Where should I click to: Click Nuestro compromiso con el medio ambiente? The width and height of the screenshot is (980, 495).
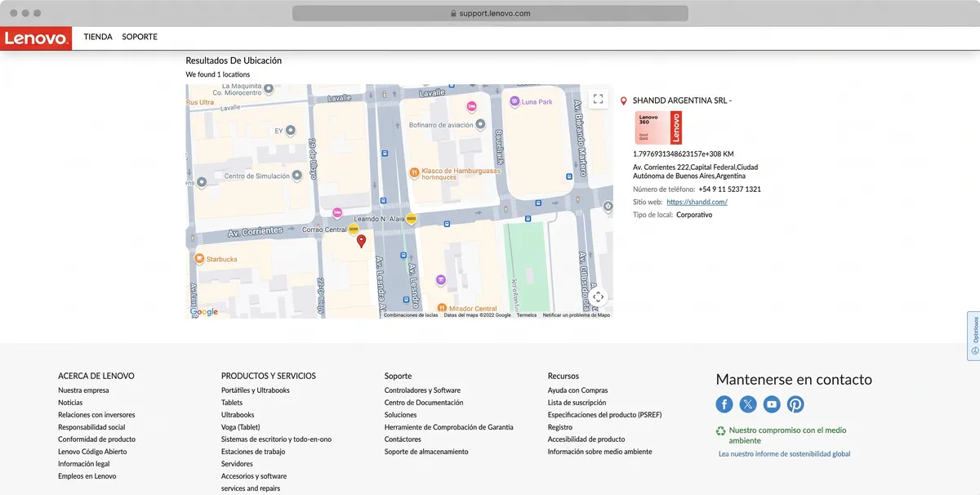point(787,435)
